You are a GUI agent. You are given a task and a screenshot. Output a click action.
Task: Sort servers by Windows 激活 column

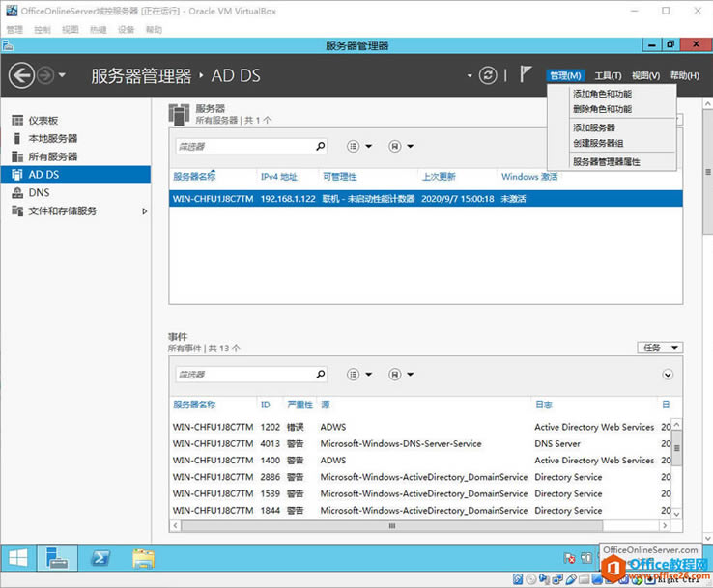(529, 177)
